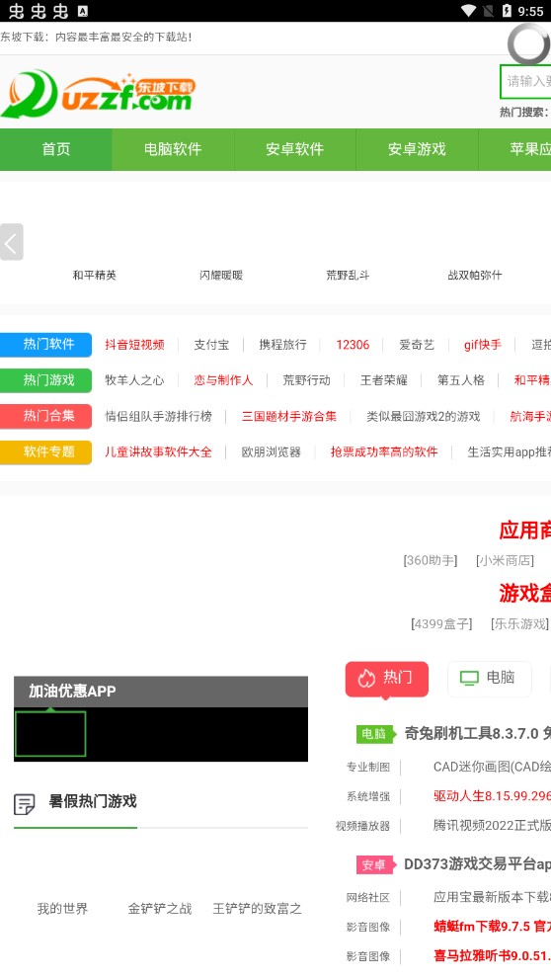The width and height of the screenshot is (551, 980).
Task: Open the gif快手 link
Action: (483, 345)
